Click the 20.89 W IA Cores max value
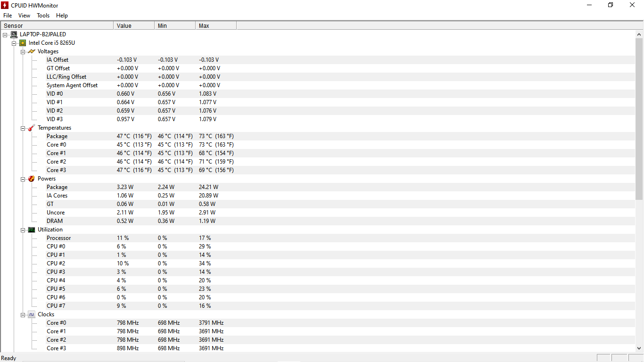Image resolution: width=644 pixels, height=362 pixels. [208, 196]
